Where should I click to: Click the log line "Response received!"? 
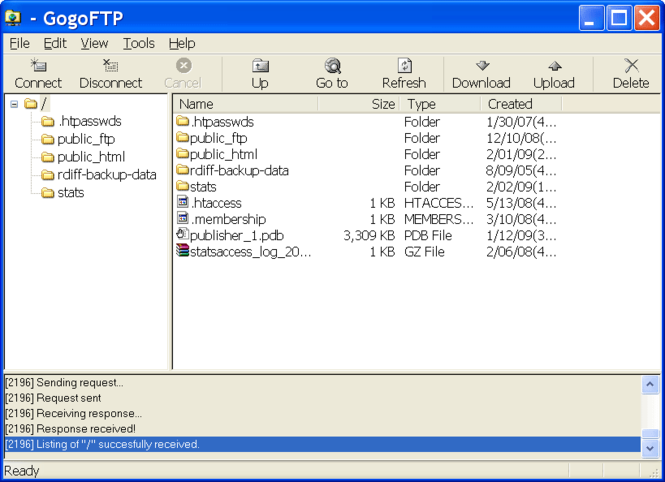pos(70,429)
